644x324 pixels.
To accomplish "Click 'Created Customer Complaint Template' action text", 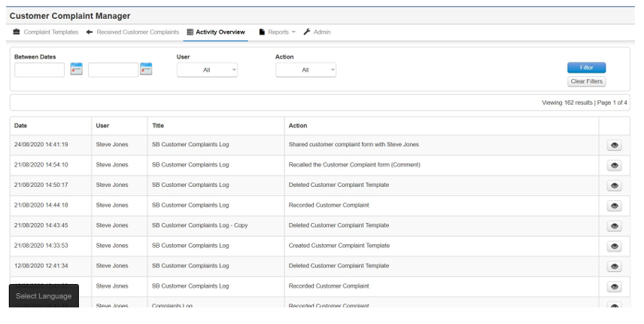I will pyautogui.click(x=339, y=246).
